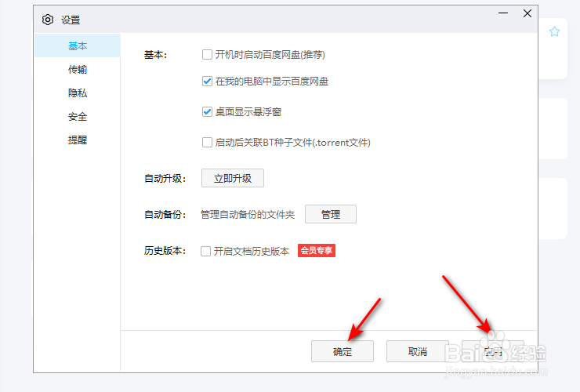Viewport: 580px width, 392px height.
Task: Click the star icon in background window
Action: click(x=554, y=31)
